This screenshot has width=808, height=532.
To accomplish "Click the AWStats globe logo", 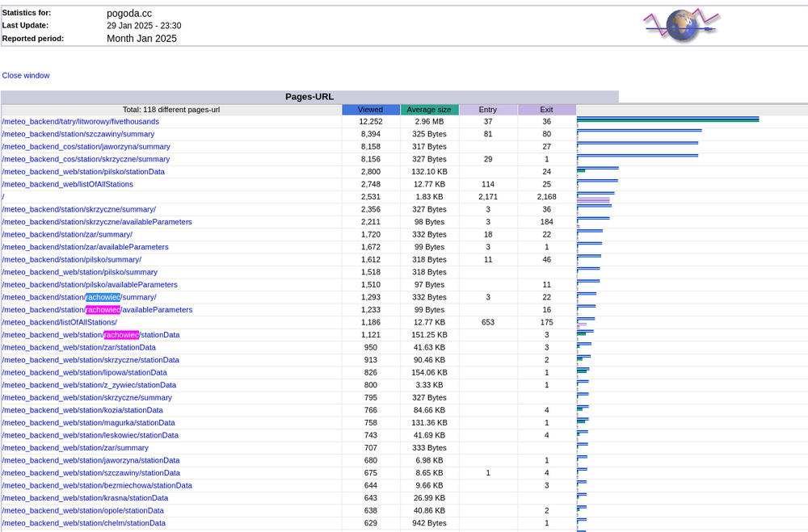I will [680, 26].
